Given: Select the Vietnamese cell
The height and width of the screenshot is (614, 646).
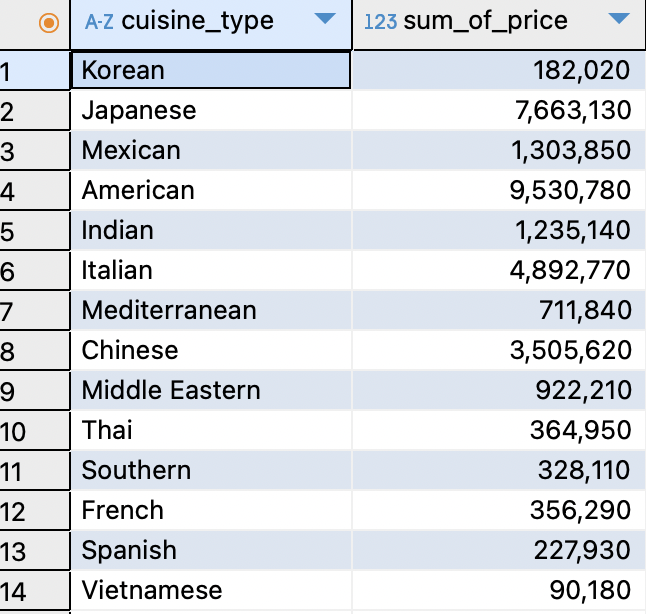Looking at the screenshot, I should coord(211,590).
